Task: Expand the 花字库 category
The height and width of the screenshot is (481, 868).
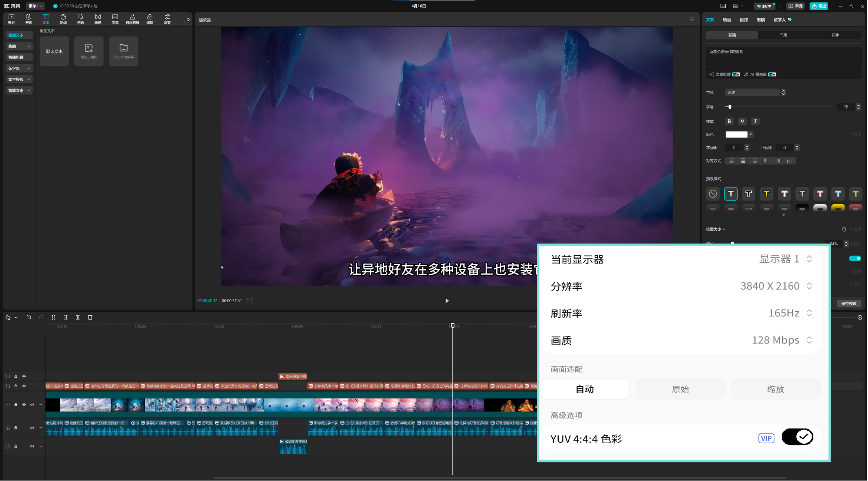Action: tap(19, 68)
